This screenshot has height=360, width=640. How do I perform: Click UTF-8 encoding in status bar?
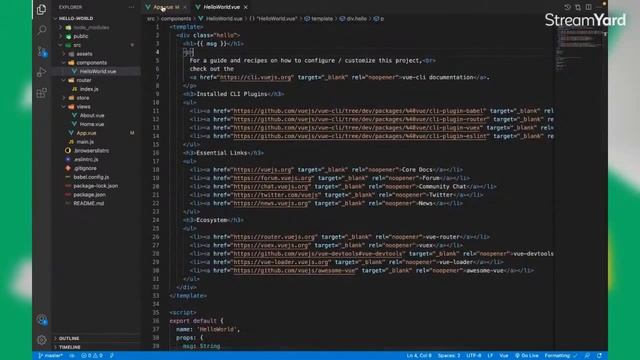point(474,356)
